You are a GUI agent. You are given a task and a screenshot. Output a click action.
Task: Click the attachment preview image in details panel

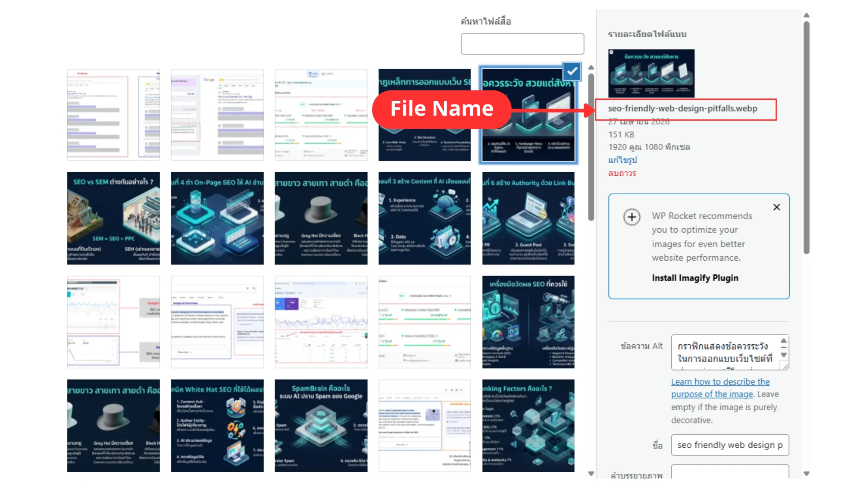(651, 73)
